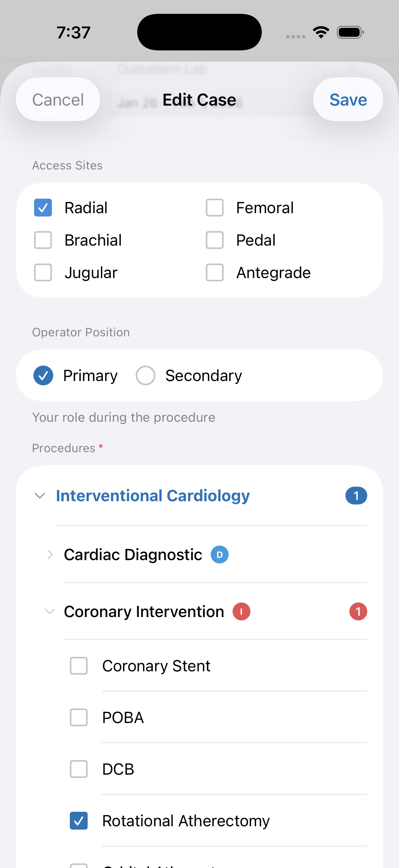Image resolution: width=399 pixels, height=868 pixels.
Task: Tap the Wi-Fi status icon
Action: [x=321, y=32]
